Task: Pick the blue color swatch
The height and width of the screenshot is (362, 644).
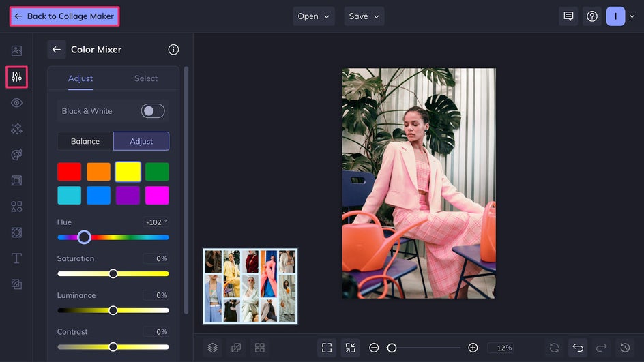Action: click(x=98, y=196)
